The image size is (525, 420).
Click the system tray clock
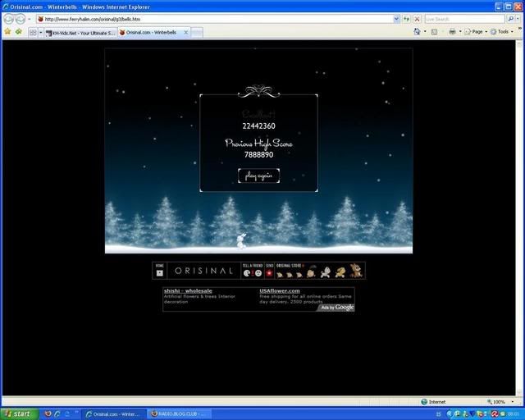(x=513, y=414)
